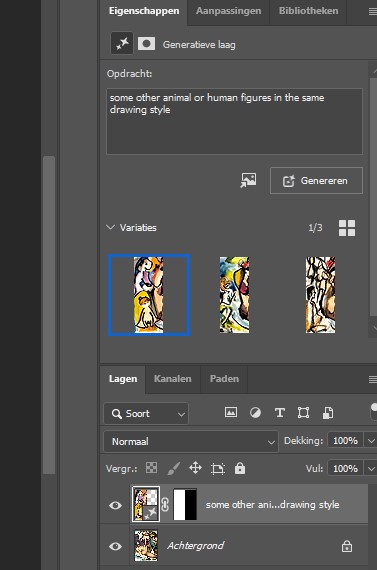Select the first variation thumbnail

[149, 295]
